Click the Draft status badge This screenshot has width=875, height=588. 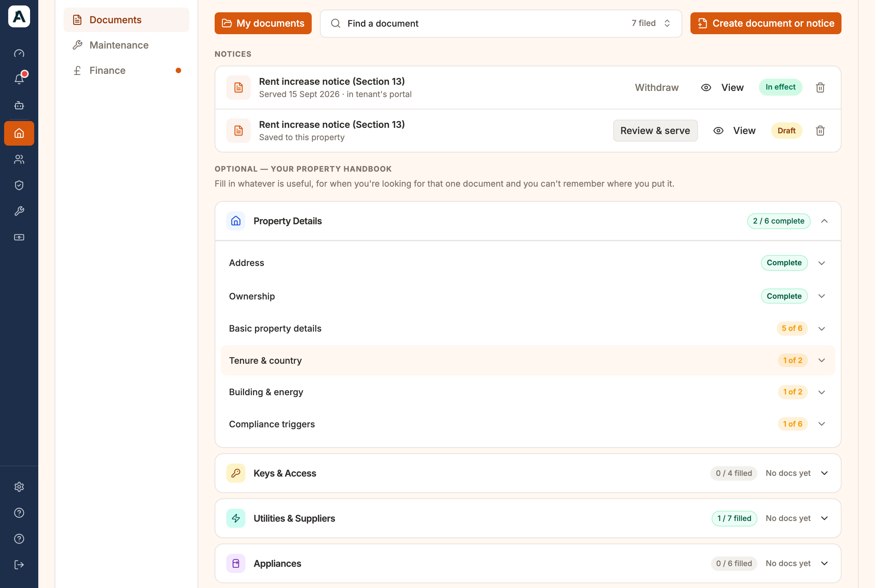click(x=786, y=131)
